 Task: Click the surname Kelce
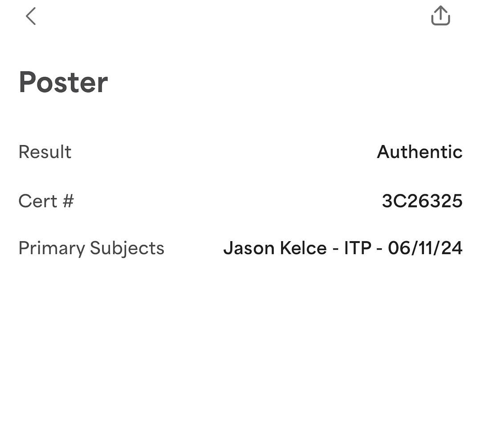303,248
